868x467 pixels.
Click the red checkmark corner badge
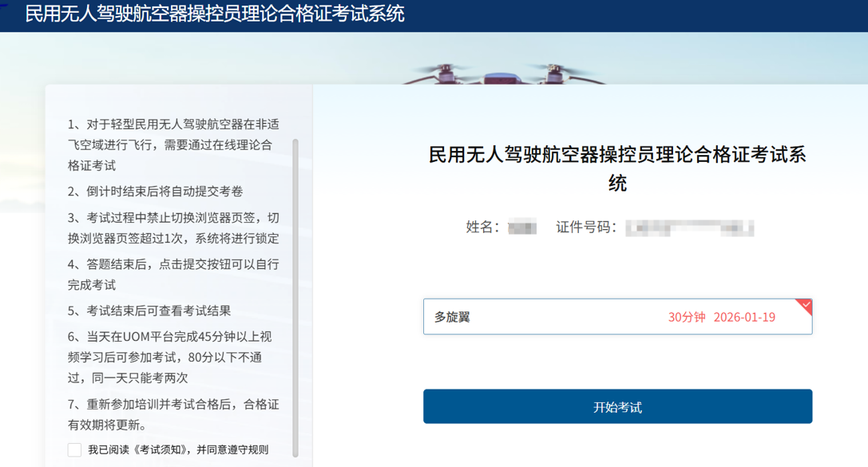point(805,306)
